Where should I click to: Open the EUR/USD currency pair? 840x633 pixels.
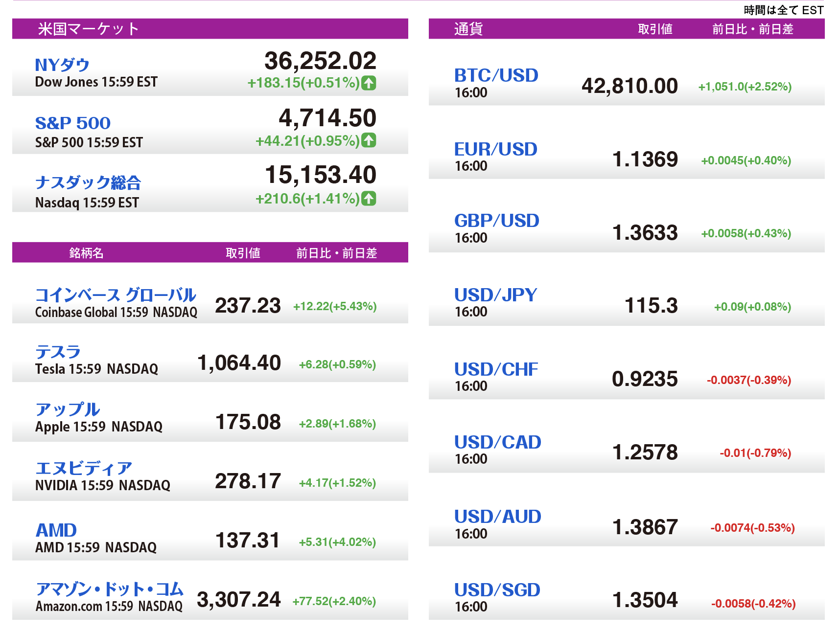pos(495,149)
